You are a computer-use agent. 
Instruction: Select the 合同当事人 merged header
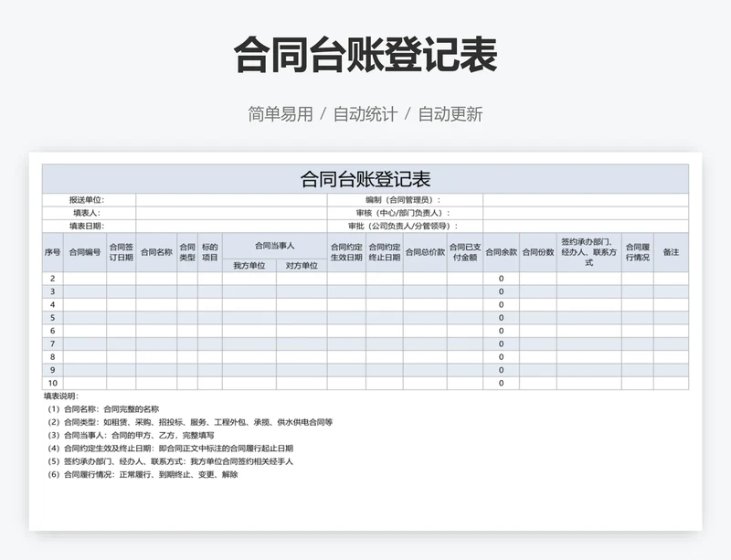tap(275, 246)
